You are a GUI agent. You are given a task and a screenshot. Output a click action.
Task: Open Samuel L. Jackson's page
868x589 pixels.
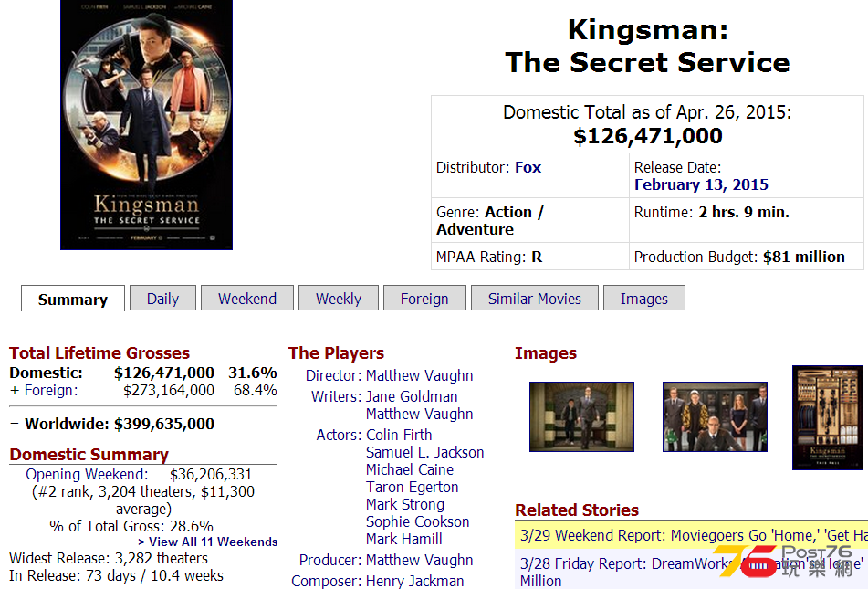point(424,452)
